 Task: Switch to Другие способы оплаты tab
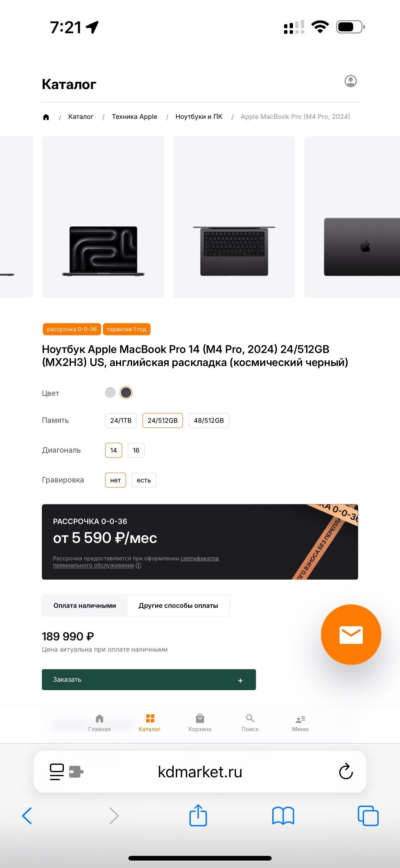tap(178, 605)
